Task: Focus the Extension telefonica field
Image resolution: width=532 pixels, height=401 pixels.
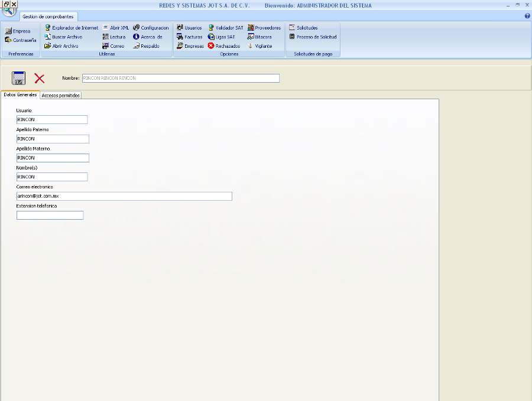Action: [x=50, y=216]
